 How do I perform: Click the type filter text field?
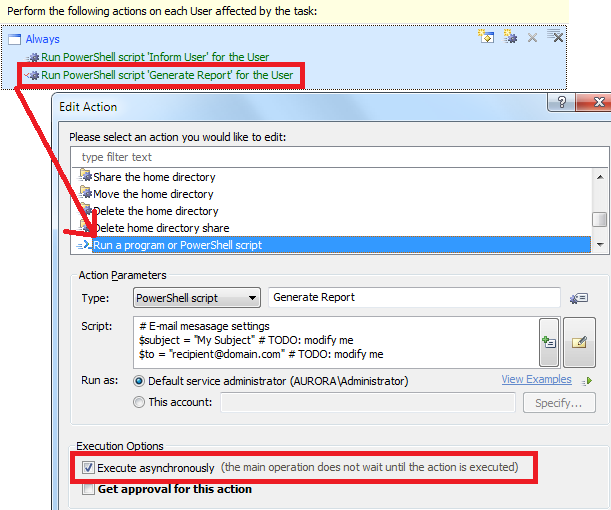(340, 157)
